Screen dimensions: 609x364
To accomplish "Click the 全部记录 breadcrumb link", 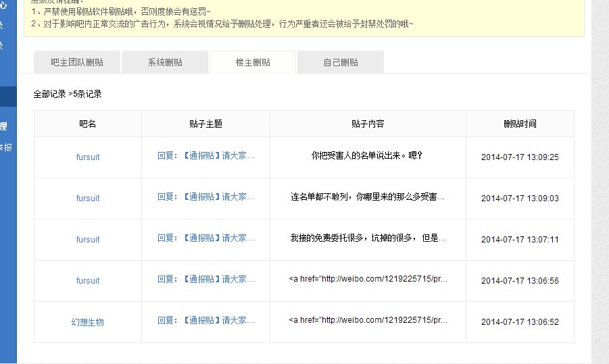I will [x=49, y=95].
